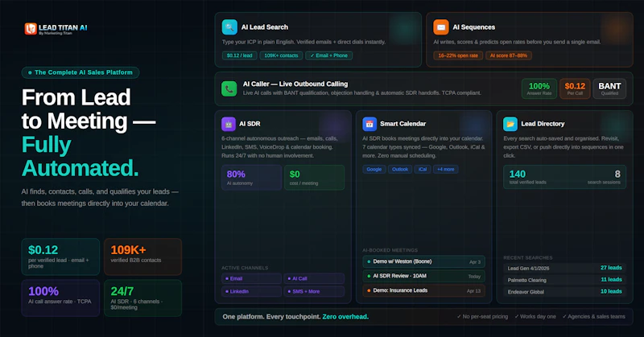Click the Lead Titan AI logo icon
The width and height of the screenshot is (644, 337).
(31, 29)
